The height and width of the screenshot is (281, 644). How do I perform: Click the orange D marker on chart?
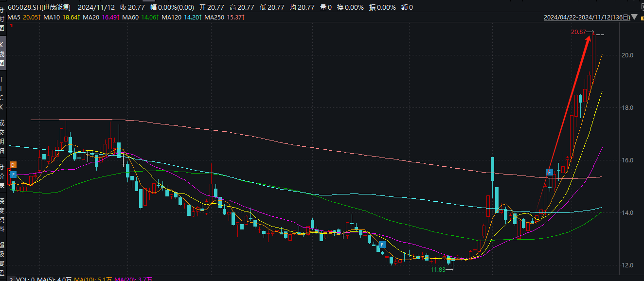pyautogui.click(x=13, y=165)
